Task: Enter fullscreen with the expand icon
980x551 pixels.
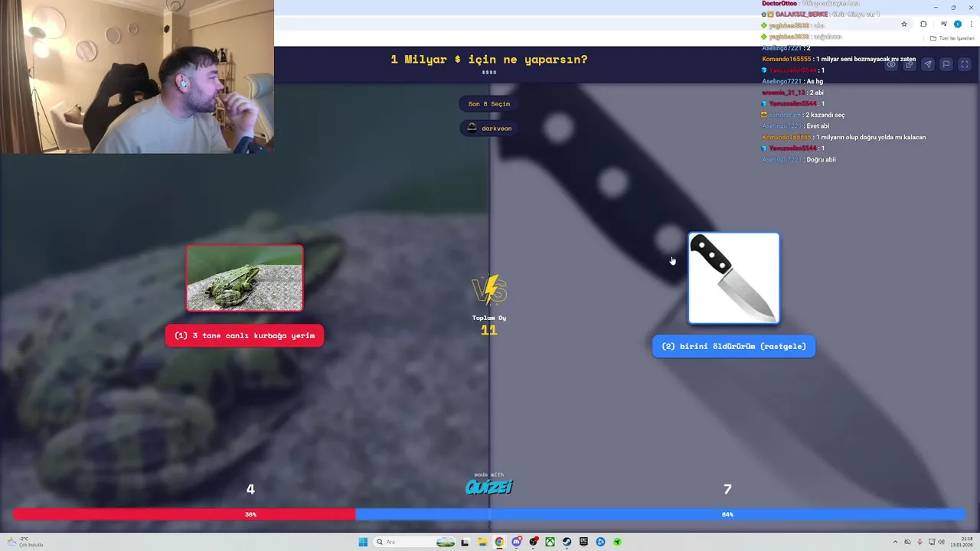Action: coord(965,64)
